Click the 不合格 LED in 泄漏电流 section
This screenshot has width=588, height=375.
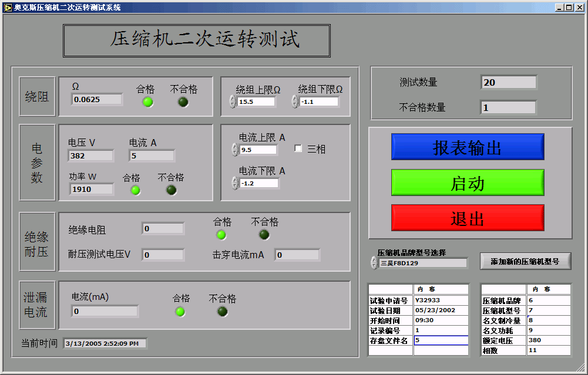(x=222, y=312)
